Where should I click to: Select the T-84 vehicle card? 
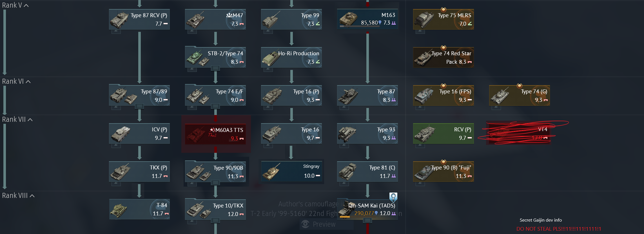coord(139,209)
